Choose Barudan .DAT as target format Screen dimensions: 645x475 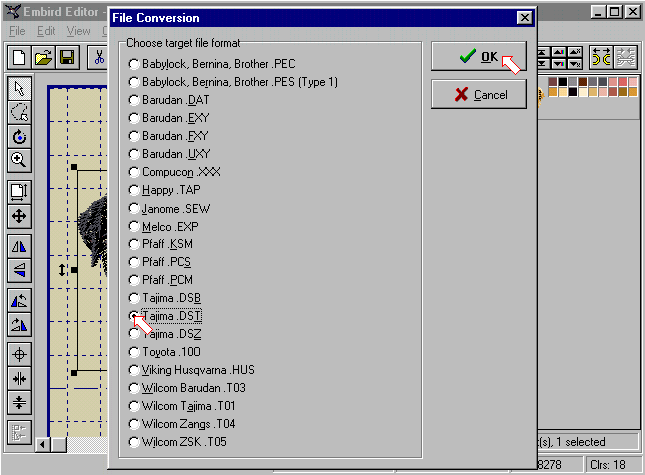169,100
